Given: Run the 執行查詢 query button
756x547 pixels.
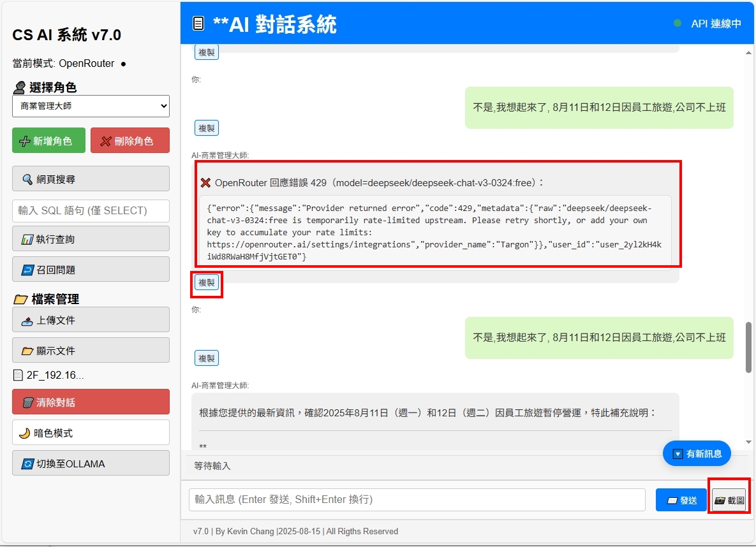Looking at the screenshot, I should [91, 238].
